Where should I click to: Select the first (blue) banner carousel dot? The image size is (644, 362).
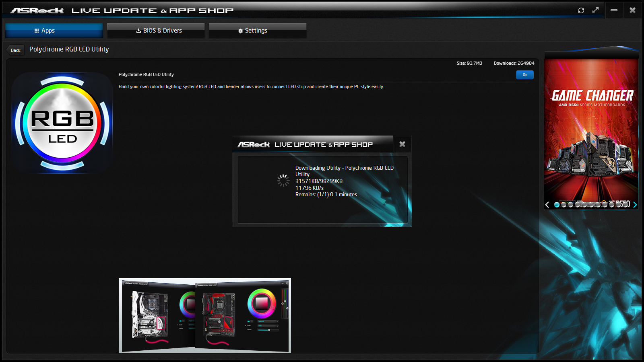pos(557,205)
